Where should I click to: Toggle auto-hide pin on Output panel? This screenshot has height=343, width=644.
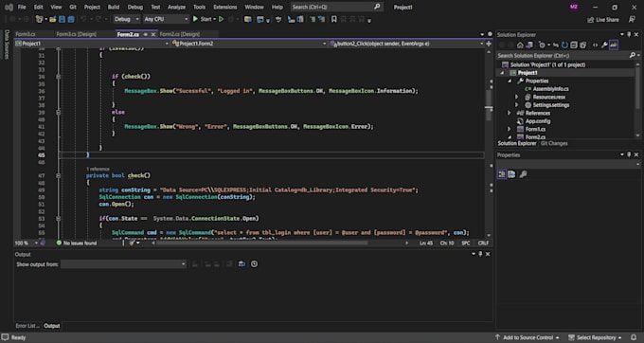click(x=480, y=254)
